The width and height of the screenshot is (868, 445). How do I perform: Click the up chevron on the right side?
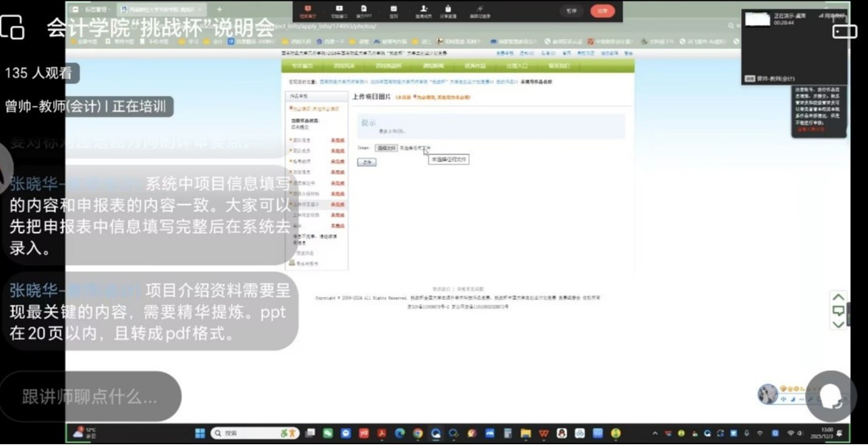pyautogui.click(x=838, y=297)
